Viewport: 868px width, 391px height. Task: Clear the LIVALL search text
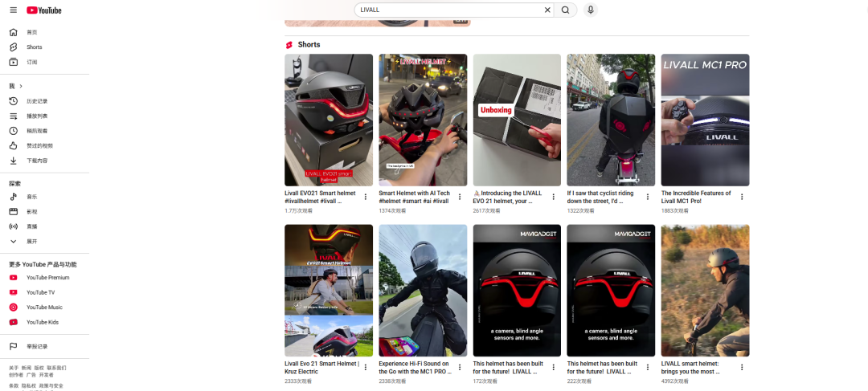click(x=547, y=10)
